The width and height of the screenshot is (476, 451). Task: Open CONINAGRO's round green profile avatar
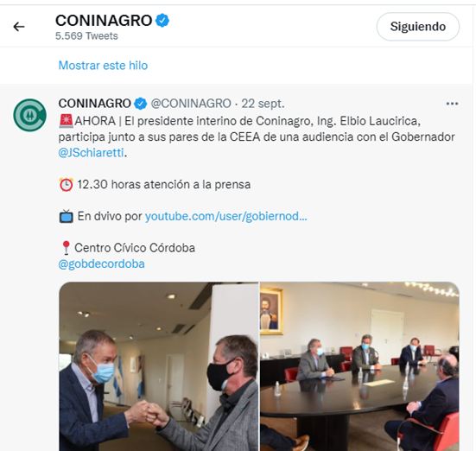[29, 115]
